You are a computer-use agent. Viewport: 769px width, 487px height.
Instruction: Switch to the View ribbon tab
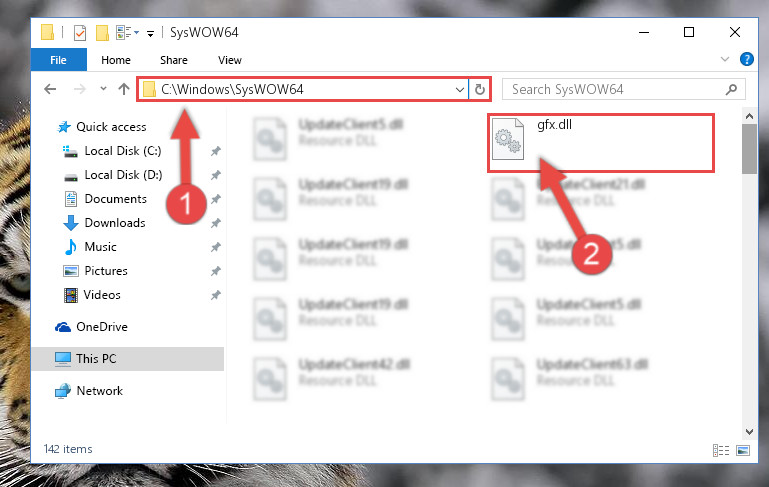click(x=230, y=60)
